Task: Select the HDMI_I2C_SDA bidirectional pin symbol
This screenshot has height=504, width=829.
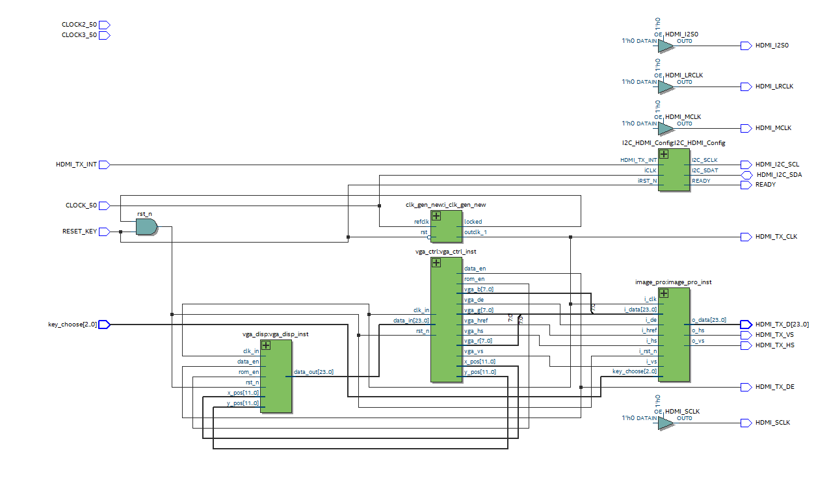Action: pos(746,175)
